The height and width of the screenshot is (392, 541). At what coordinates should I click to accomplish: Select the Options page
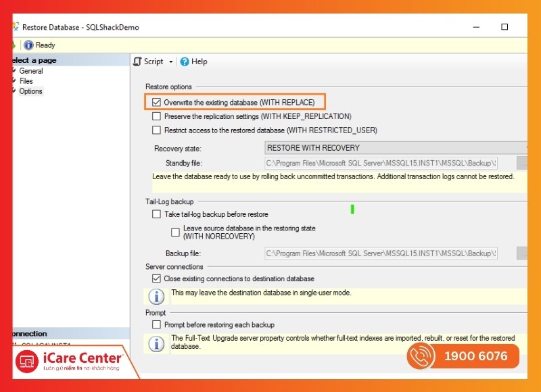click(x=30, y=91)
